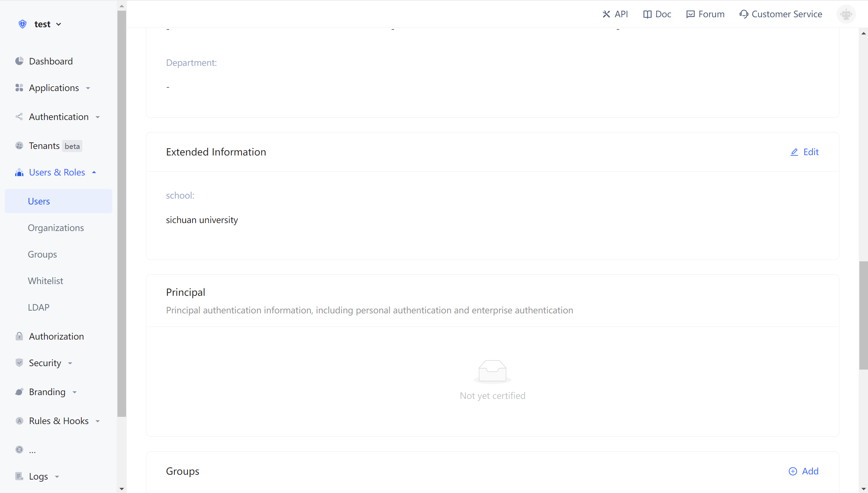The image size is (868, 493).
Task: Expand the Authentication section
Action: (x=59, y=117)
